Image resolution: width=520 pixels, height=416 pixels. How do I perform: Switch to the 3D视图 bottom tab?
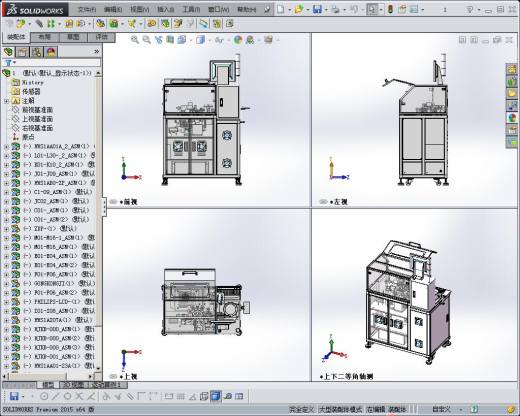click(x=73, y=385)
